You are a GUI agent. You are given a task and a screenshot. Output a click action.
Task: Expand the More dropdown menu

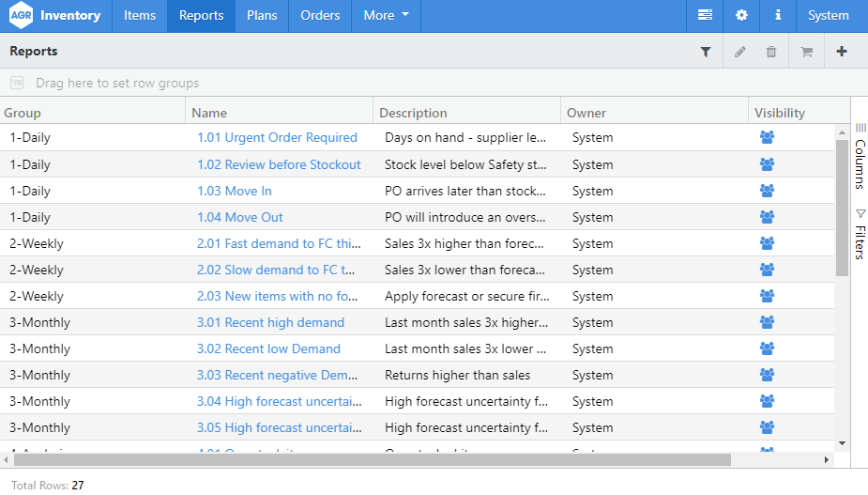[386, 16]
